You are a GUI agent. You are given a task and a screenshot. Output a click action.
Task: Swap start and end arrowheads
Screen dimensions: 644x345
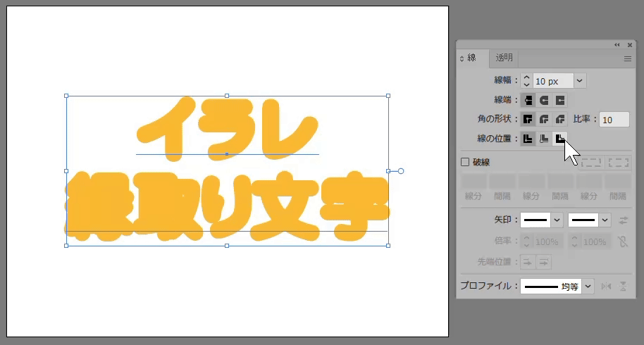[623, 220]
